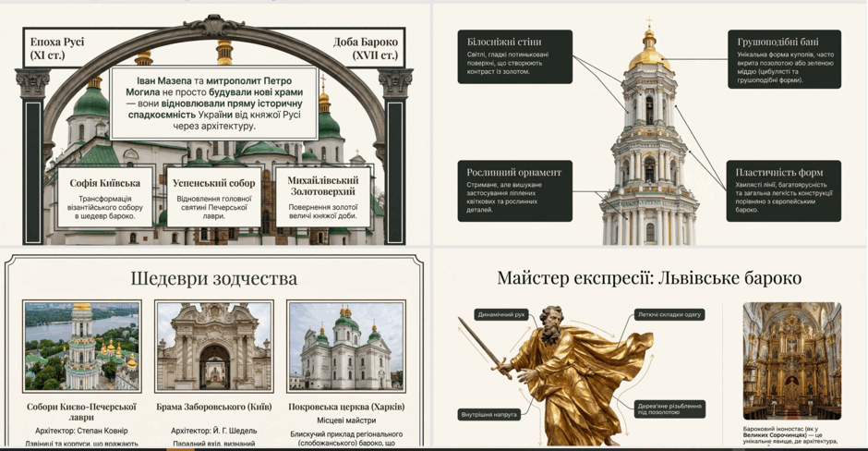The image size is (868, 451).
Task: Click the 'Шедеври зодчества' slide heading
Action: pyautogui.click(x=213, y=278)
